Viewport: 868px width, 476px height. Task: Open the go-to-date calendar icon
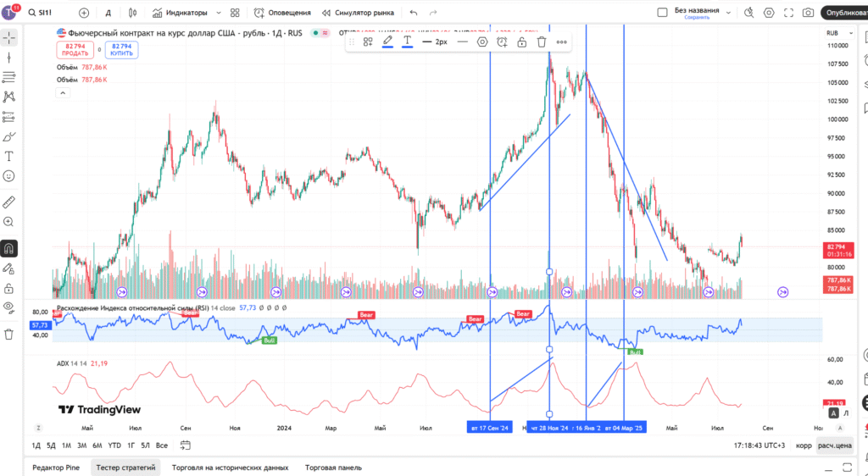186,445
